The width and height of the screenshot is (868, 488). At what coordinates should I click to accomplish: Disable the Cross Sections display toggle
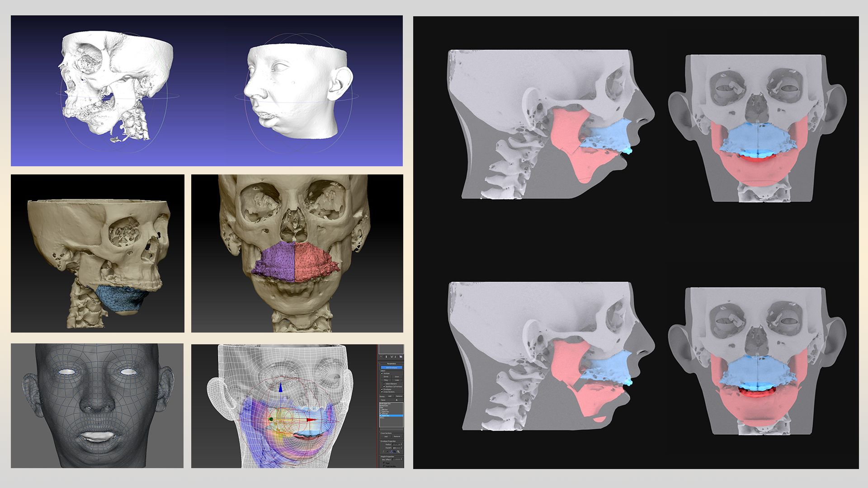(x=382, y=392)
